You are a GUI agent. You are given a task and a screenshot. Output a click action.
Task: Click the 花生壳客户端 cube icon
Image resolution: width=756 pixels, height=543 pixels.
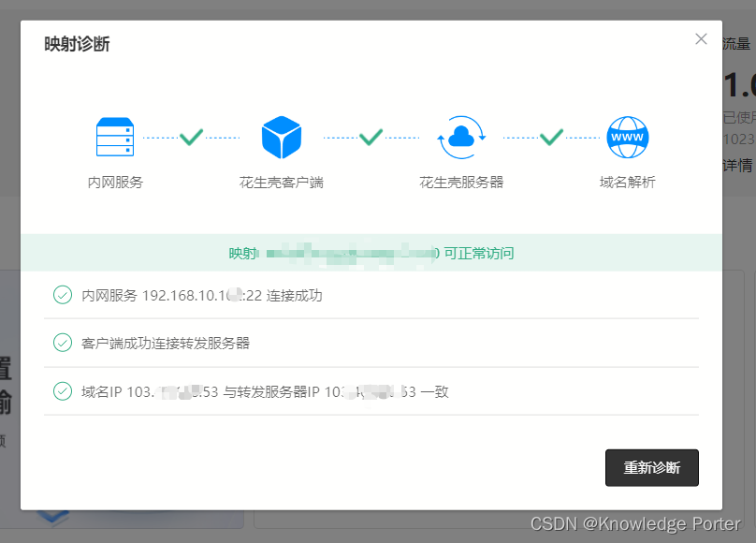coord(282,138)
